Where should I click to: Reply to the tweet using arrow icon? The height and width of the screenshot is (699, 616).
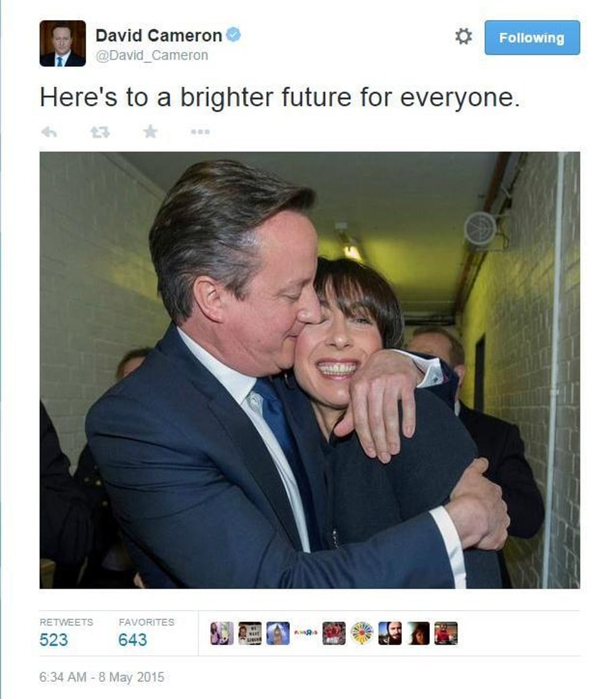tap(49, 132)
